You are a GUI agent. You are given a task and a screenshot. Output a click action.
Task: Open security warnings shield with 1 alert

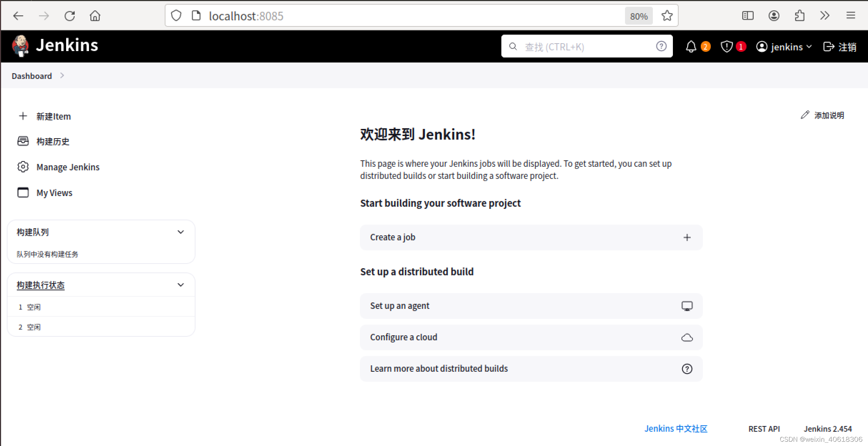point(733,47)
